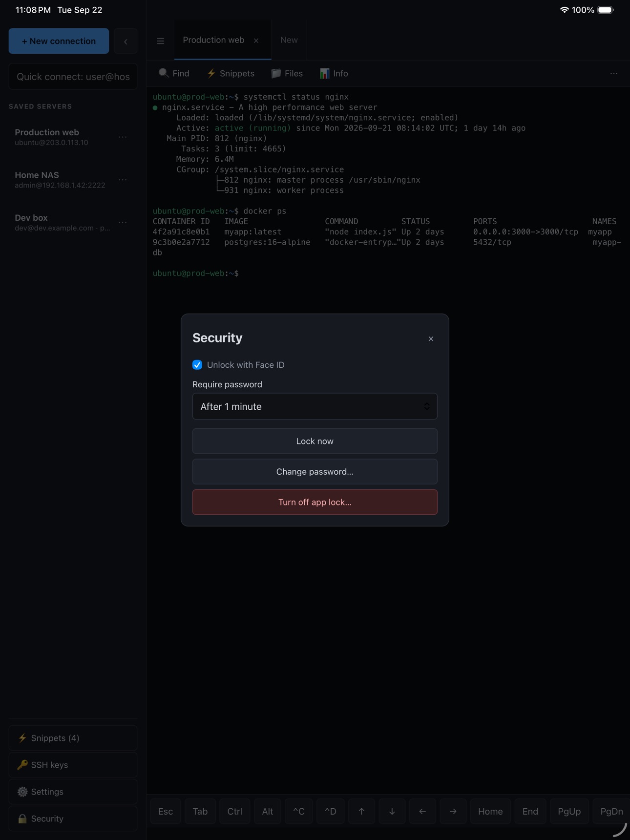The width and height of the screenshot is (630, 840).
Task: Select the Dev box saved server
Action: pos(73,222)
